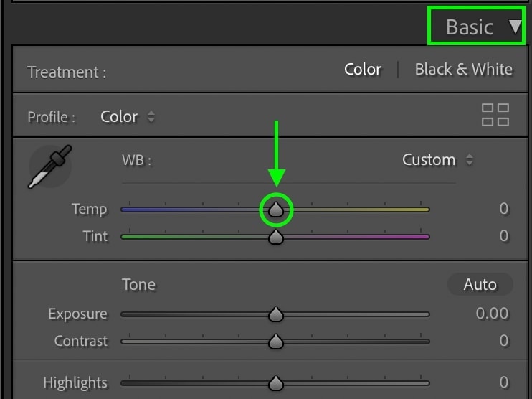Click the Exposure slider handle
The image size is (532, 399).
pyautogui.click(x=276, y=315)
